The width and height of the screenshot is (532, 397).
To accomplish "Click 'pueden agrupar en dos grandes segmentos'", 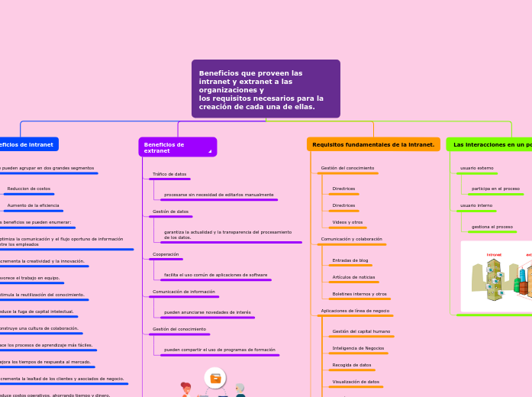I will click(48, 168).
